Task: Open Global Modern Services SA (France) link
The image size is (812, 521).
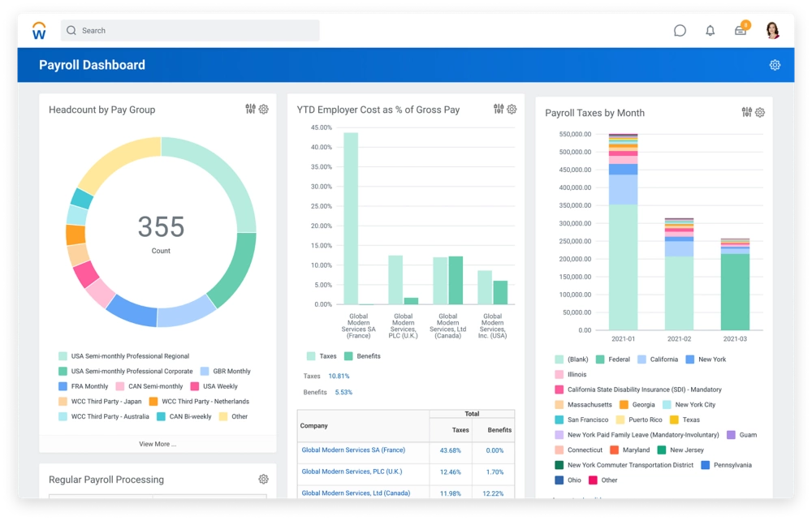Action: 353,450
